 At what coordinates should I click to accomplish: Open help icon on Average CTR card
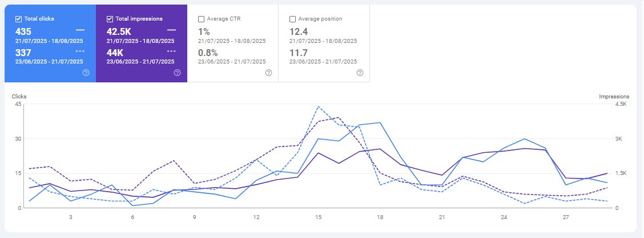(268, 73)
